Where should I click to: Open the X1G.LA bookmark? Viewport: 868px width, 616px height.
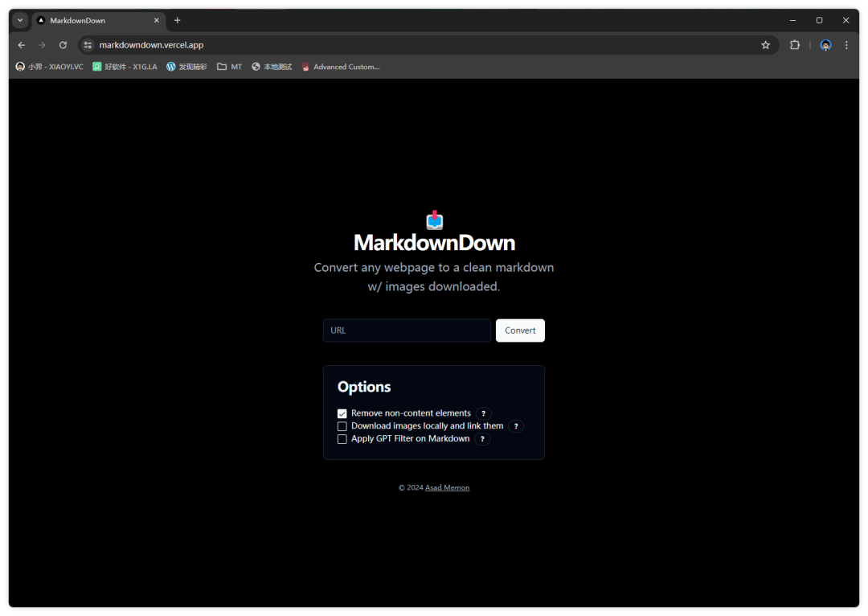(x=125, y=67)
